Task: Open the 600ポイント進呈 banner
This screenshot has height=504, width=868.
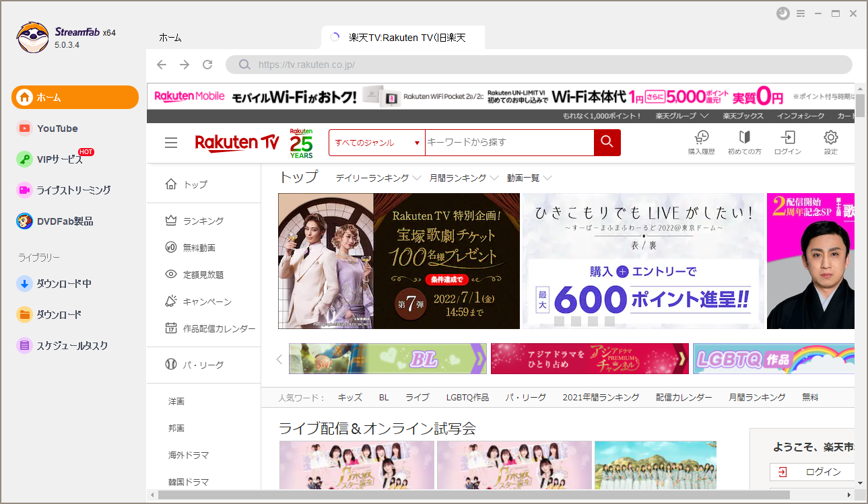Action: click(x=644, y=261)
